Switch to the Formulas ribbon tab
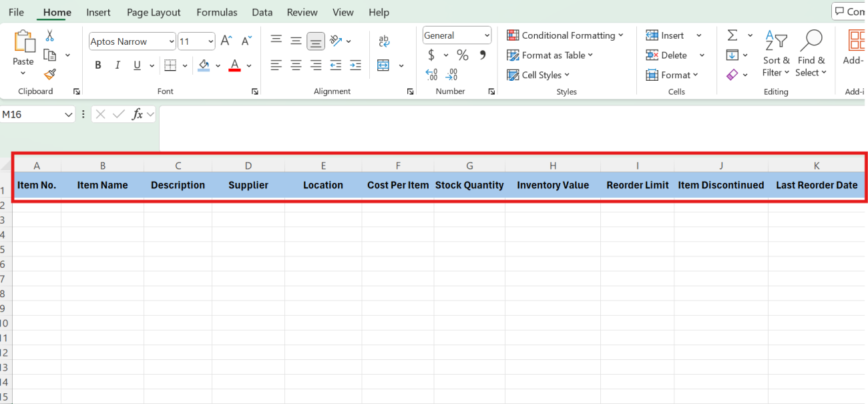Image resolution: width=868 pixels, height=404 pixels. (216, 12)
